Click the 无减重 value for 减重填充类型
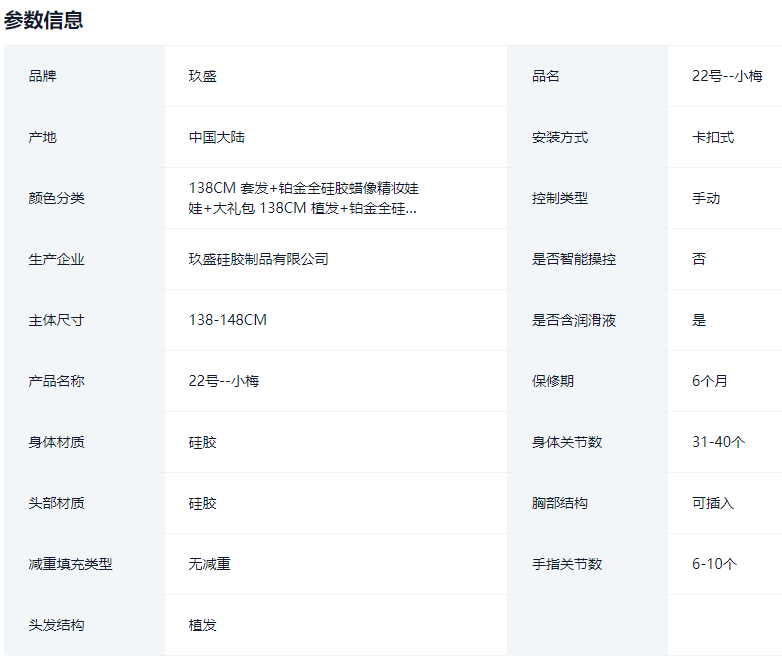The width and height of the screenshot is (782, 656). [209, 564]
